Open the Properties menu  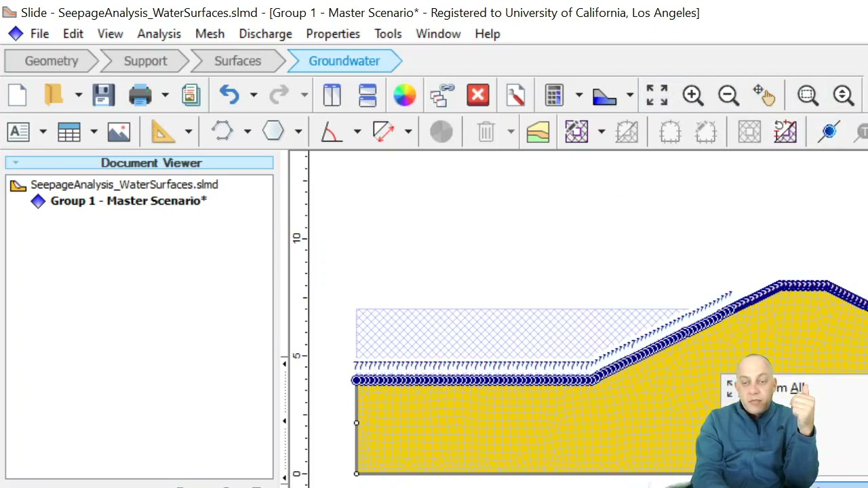click(333, 34)
